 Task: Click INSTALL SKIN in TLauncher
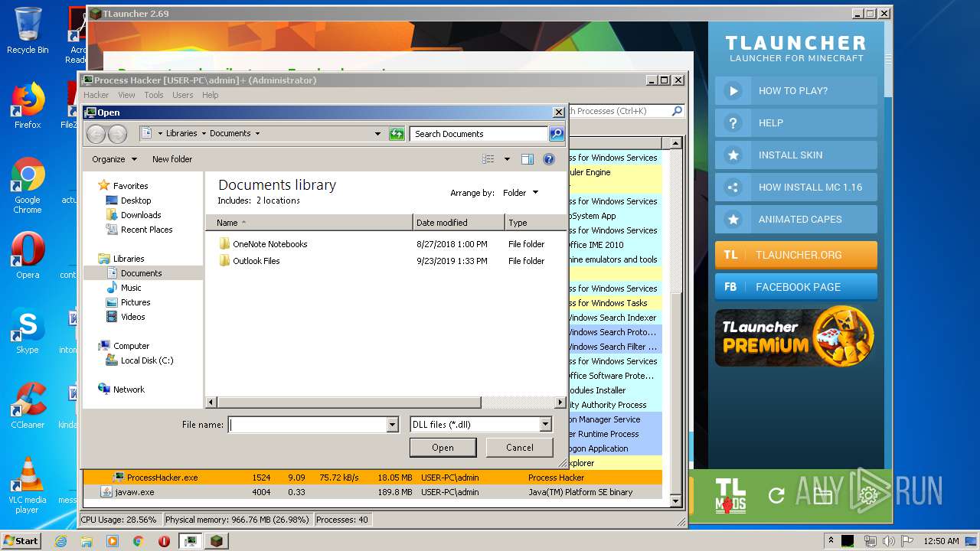(796, 155)
